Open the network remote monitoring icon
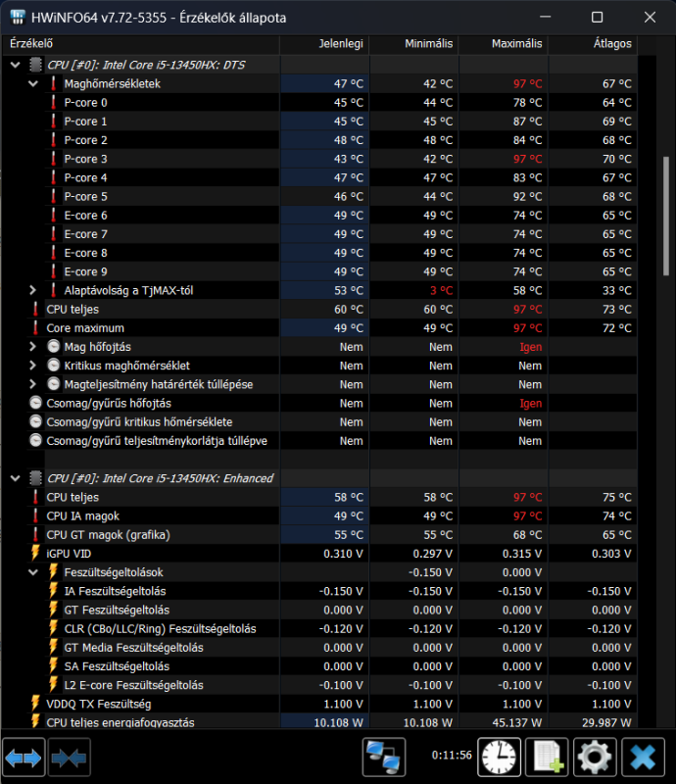This screenshot has width=676, height=784. coord(383,758)
